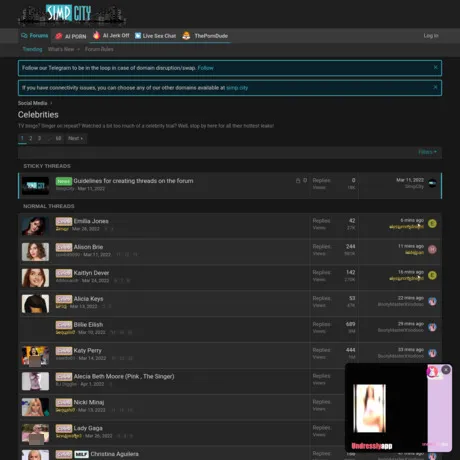
Task: Click SimpCity avatar on Guidelines thread row
Action: (x=432, y=183)
